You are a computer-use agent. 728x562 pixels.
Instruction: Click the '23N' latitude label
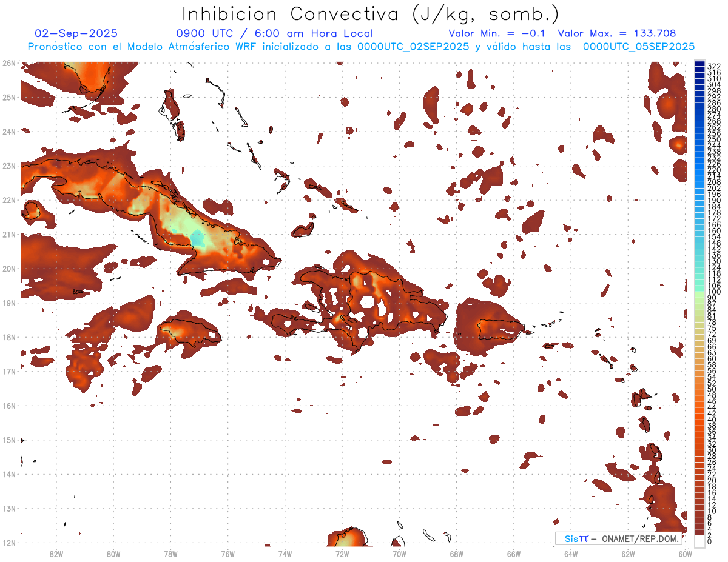[8, 166]
